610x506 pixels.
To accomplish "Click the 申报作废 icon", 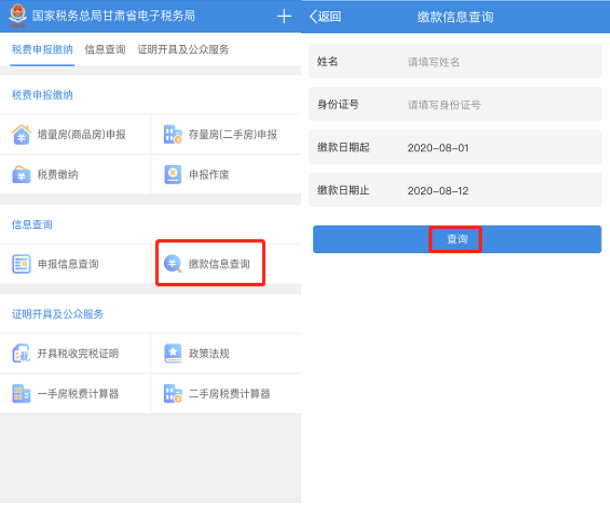I will click(173, 175).
